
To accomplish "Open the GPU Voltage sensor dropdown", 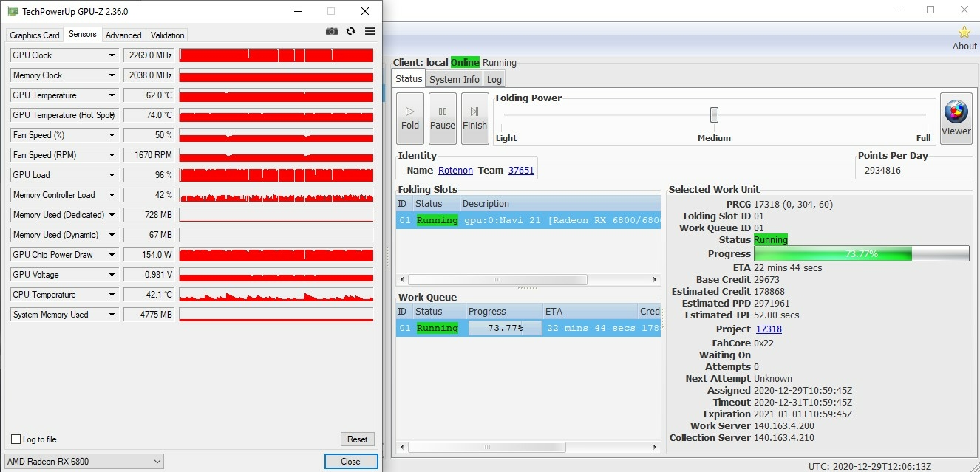I will (112, 275).
